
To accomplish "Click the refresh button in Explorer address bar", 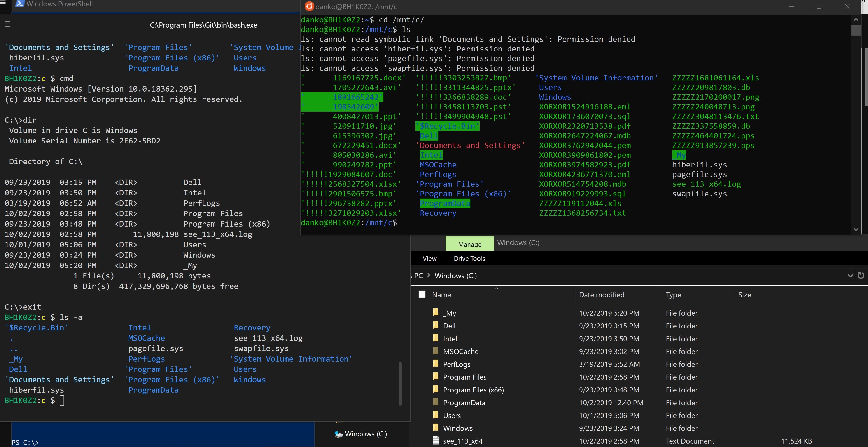I will [861, 275].
